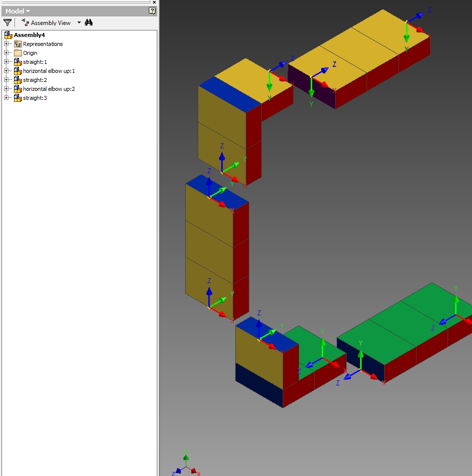This screenshot has height=476, width=472.
Task: Open the browser filter funnel icon
Action: tap(7, 22)
